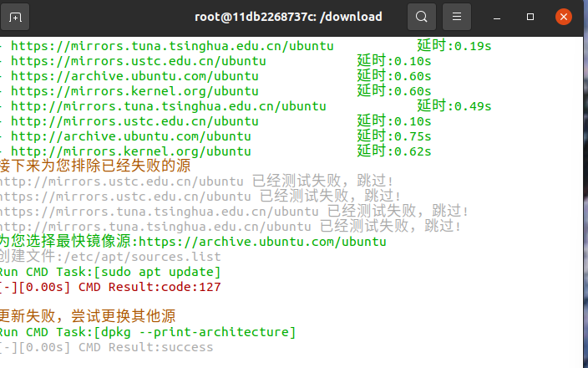Click the 更新失败，尝试更换其他源 message
The height and width of the screenshot is (368, 588).
[x=88, y=316]
